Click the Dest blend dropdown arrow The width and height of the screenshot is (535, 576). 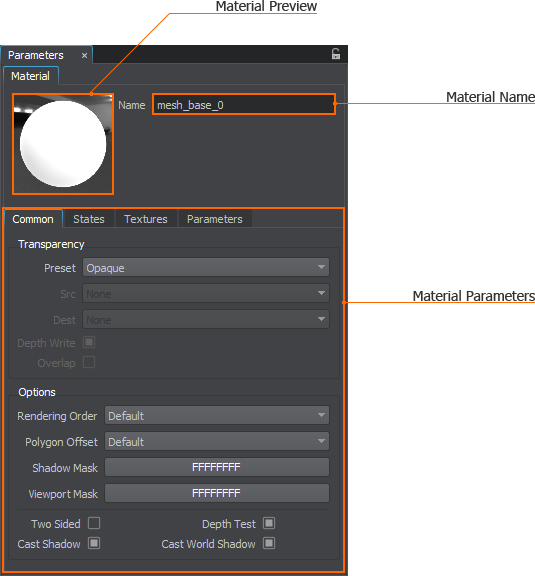tap(321, 319)
